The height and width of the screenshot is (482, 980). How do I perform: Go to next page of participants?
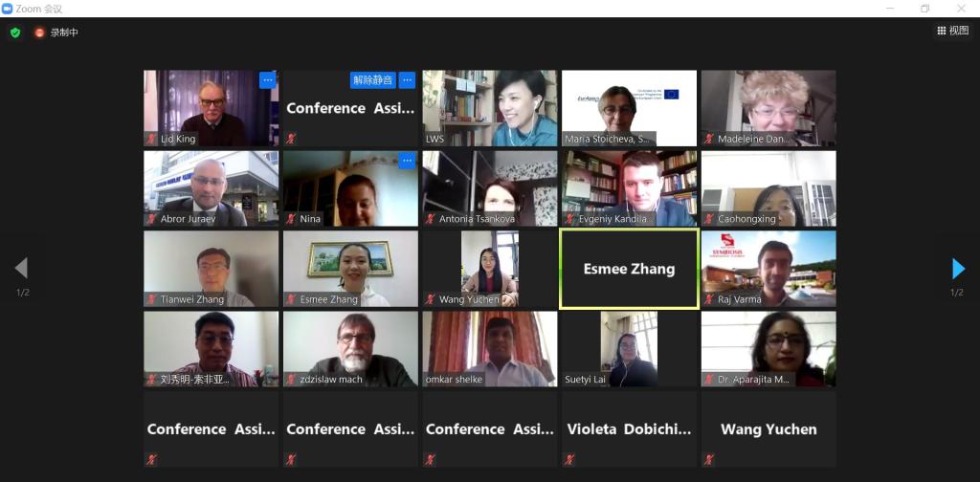tap(958, 269)
